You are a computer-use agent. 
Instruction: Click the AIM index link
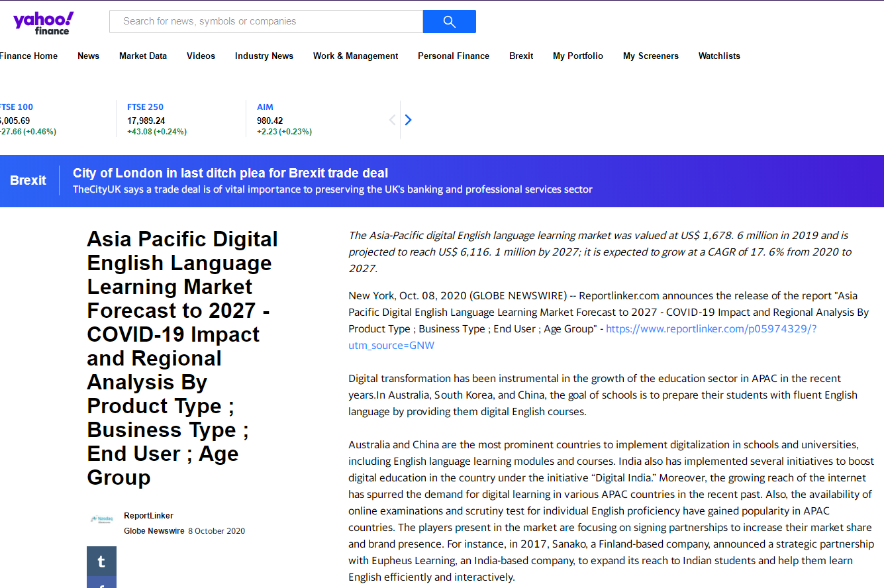(x=265, y=107)
